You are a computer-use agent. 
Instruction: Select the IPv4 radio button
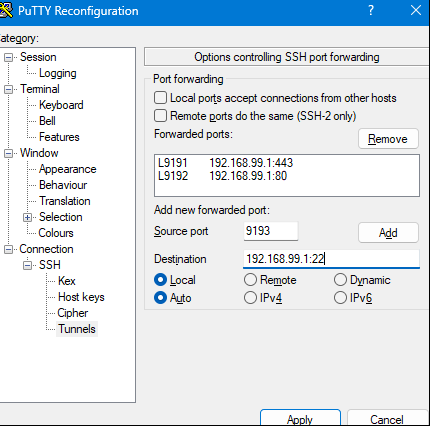[250, 298]
